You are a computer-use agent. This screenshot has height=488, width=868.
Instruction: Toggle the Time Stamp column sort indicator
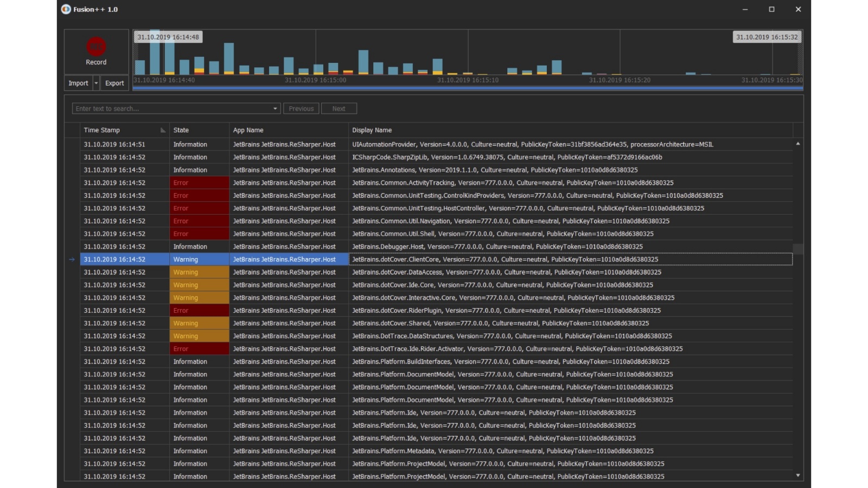pos(163,130)
